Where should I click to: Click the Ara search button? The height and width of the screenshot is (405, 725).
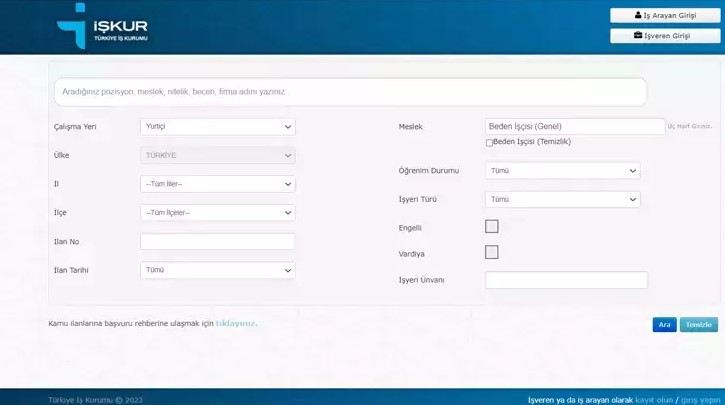664,325
